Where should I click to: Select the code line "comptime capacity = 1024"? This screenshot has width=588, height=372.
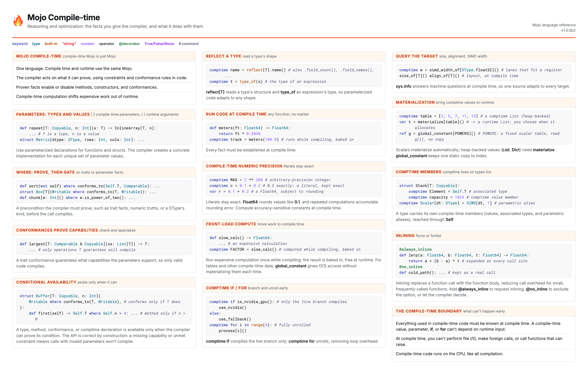coord(463,197)
